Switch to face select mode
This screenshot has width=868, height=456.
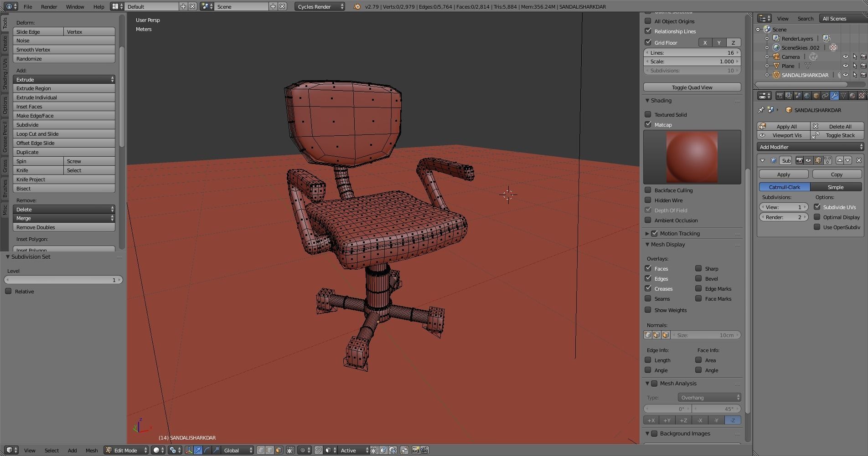click(x=279, y=450)
